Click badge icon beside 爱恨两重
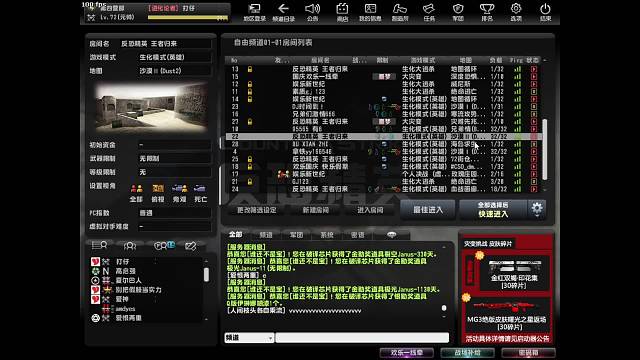The image size is (640, 360). [x=95, y=318]
